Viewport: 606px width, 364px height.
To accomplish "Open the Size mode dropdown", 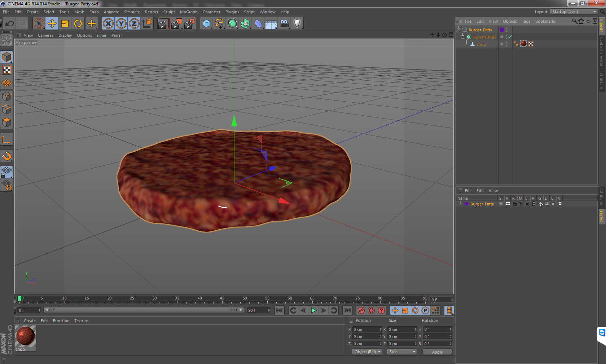I will [x=402, y=352].
